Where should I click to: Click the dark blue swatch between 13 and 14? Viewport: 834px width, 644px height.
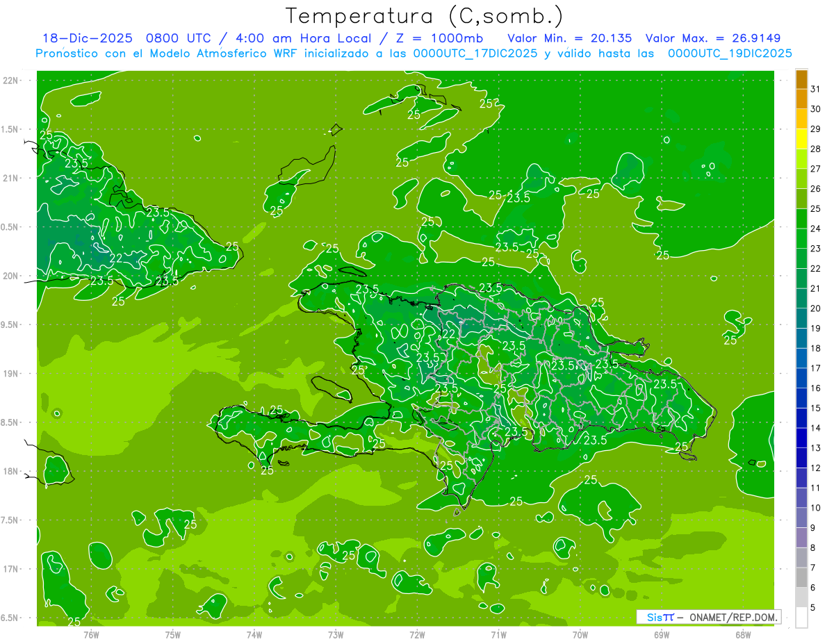[801, 438]
